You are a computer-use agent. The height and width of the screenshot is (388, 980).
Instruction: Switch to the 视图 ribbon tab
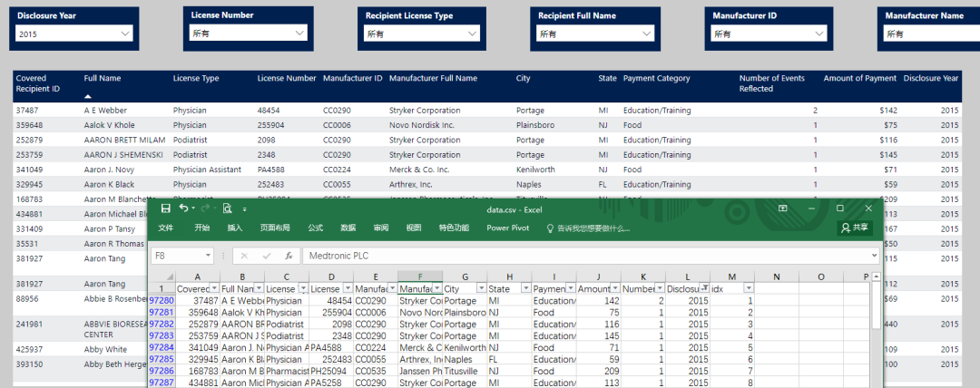point(414,228)
